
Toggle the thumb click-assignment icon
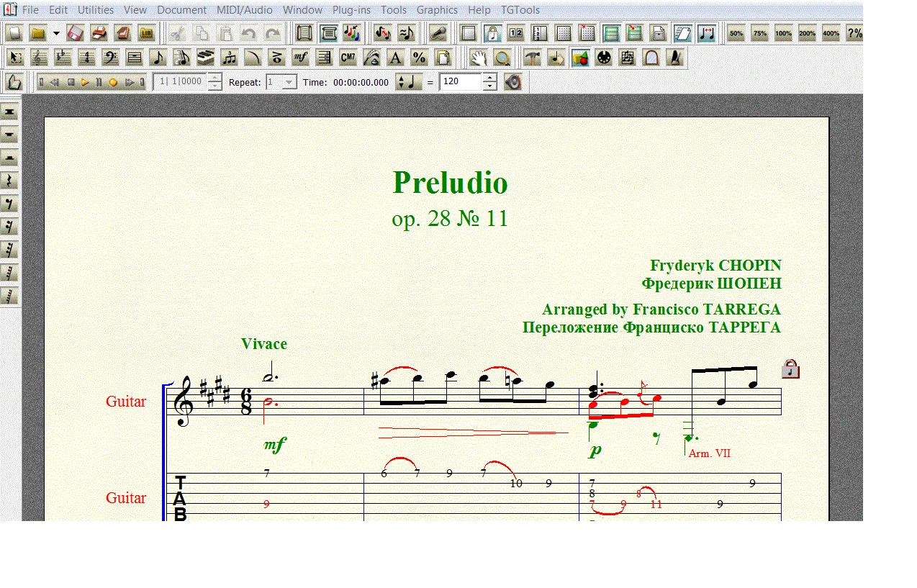(x=16, y=82)
